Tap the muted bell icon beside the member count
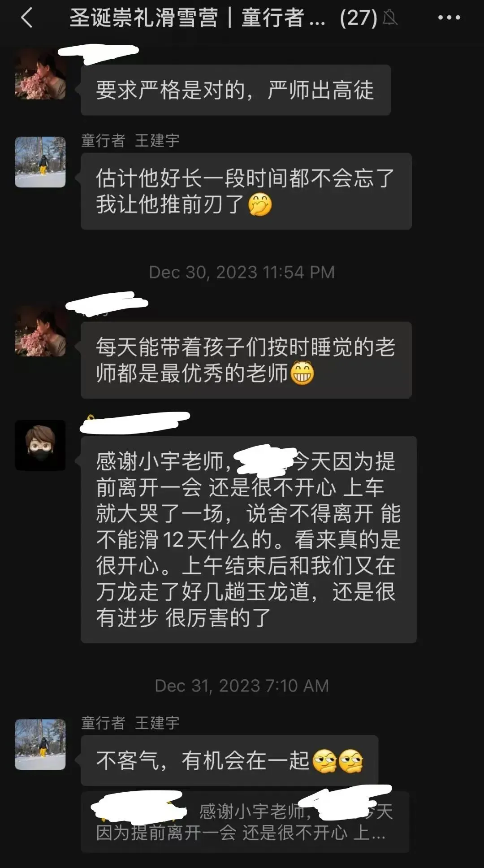The width and height of the screenshot is (484, 868). 390,18
